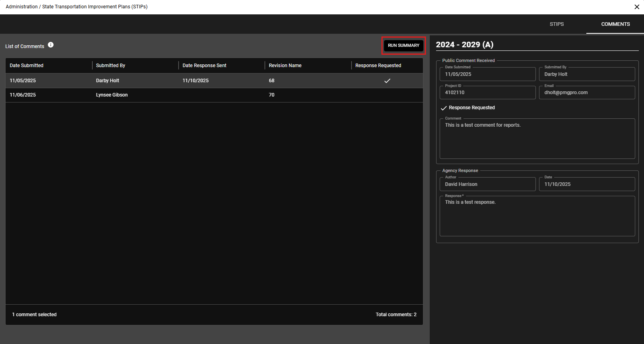This screenshot has height=344, width=644.
Task: Click the public Comment text area
Action: point(537,139)
